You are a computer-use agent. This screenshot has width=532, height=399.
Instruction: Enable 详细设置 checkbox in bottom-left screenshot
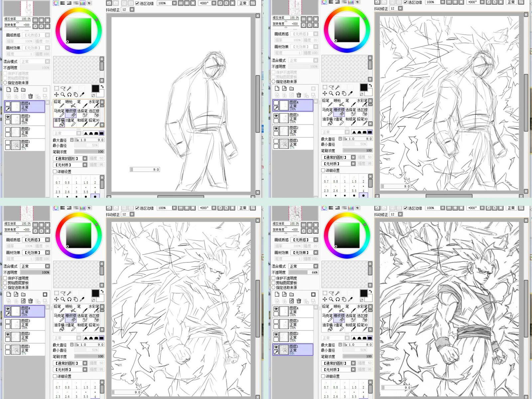click(55, 376)
